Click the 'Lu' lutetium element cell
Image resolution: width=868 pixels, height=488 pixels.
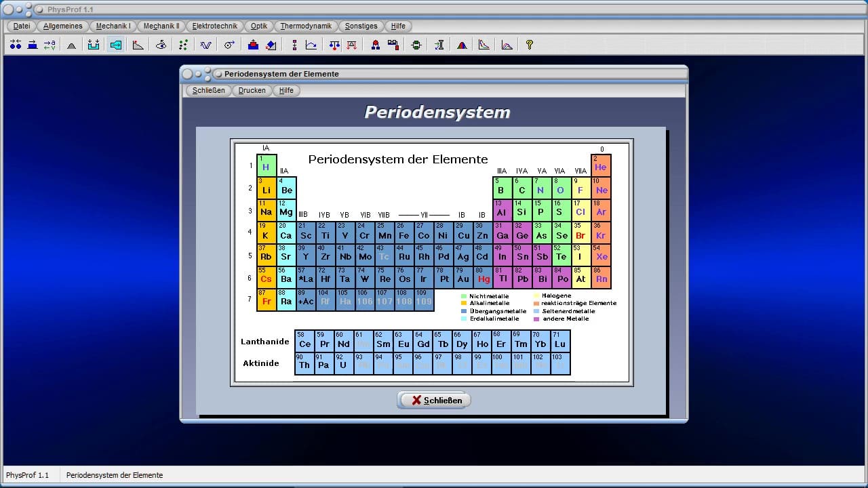[560, 341]
